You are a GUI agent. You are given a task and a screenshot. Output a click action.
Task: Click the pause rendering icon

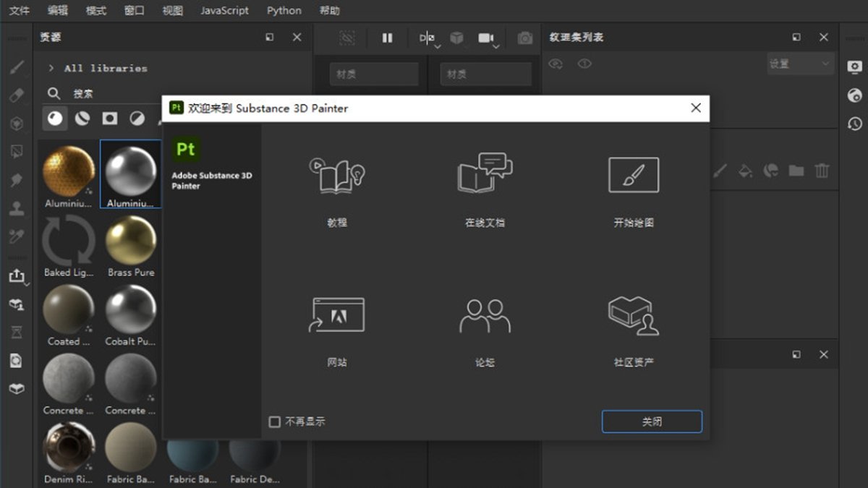click(388, 38)
